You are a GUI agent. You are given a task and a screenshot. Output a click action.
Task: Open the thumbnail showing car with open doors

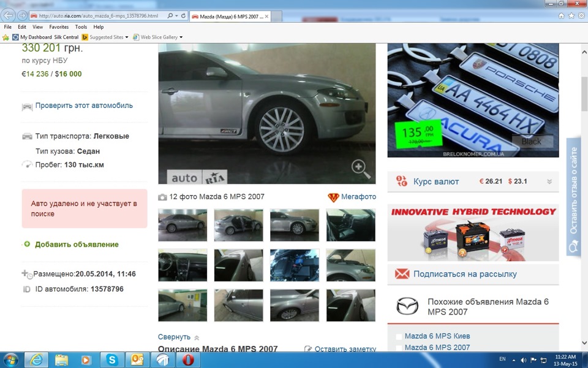pos(238,225)
